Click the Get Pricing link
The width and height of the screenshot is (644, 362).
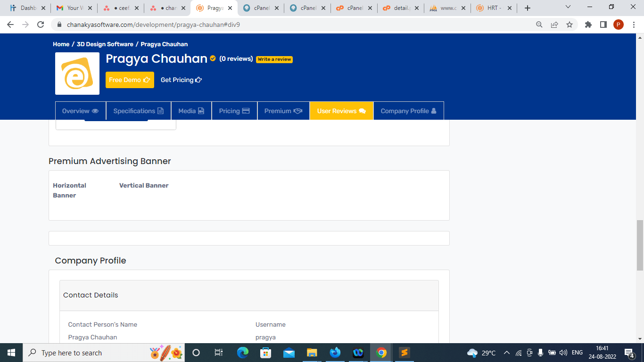(x=181, y=80)
